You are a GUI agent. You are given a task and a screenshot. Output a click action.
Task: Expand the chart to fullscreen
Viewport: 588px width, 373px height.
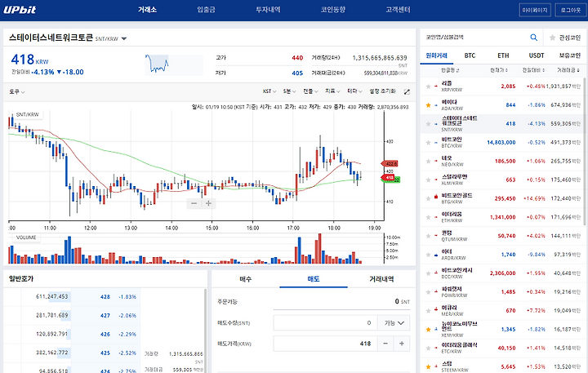[x=407, y=91]
